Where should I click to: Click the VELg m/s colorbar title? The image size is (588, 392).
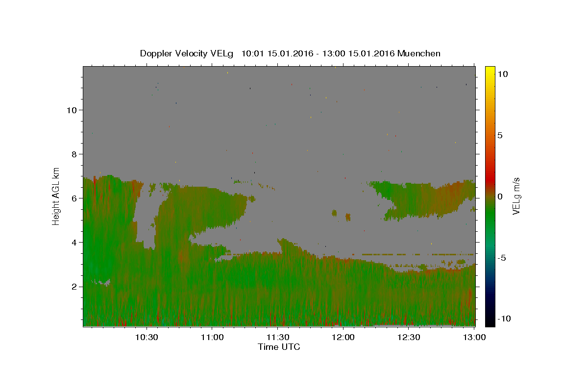tap(516, 196)
